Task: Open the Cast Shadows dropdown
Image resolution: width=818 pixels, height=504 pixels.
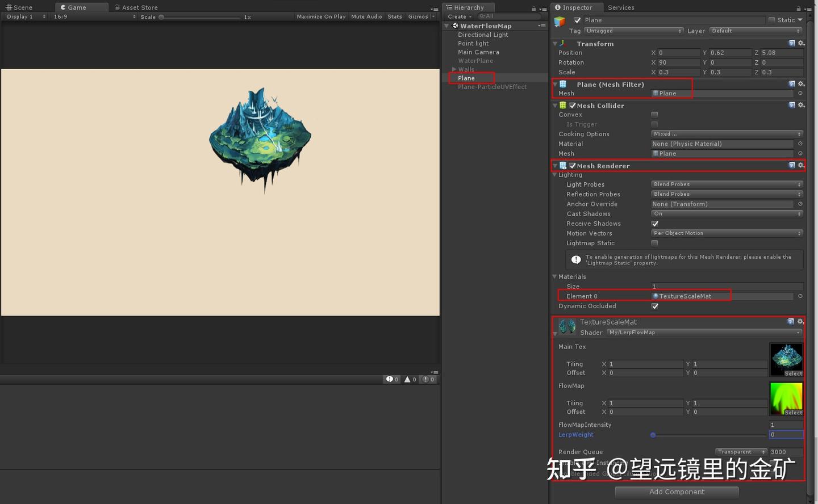Action: coord(727,214)
